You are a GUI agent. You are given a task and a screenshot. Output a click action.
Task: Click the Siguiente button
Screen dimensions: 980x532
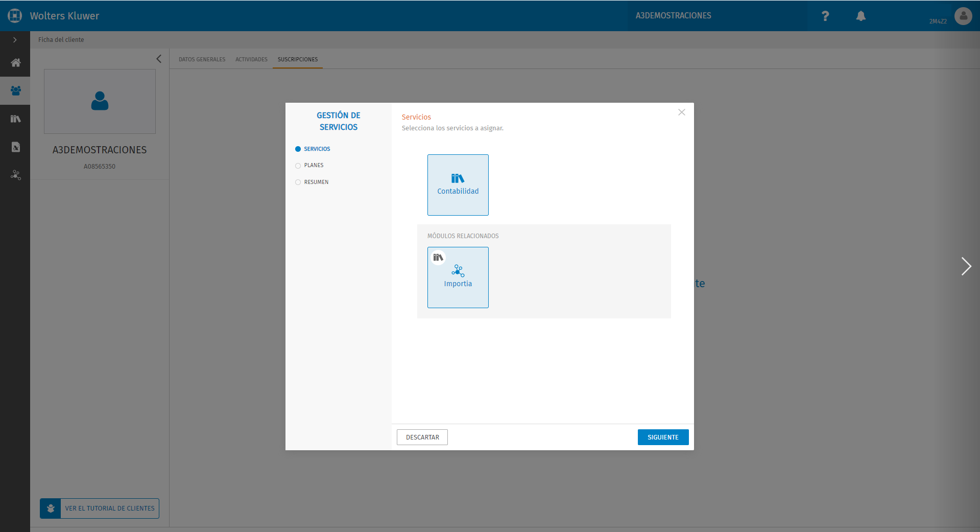[x=663, y=437]
